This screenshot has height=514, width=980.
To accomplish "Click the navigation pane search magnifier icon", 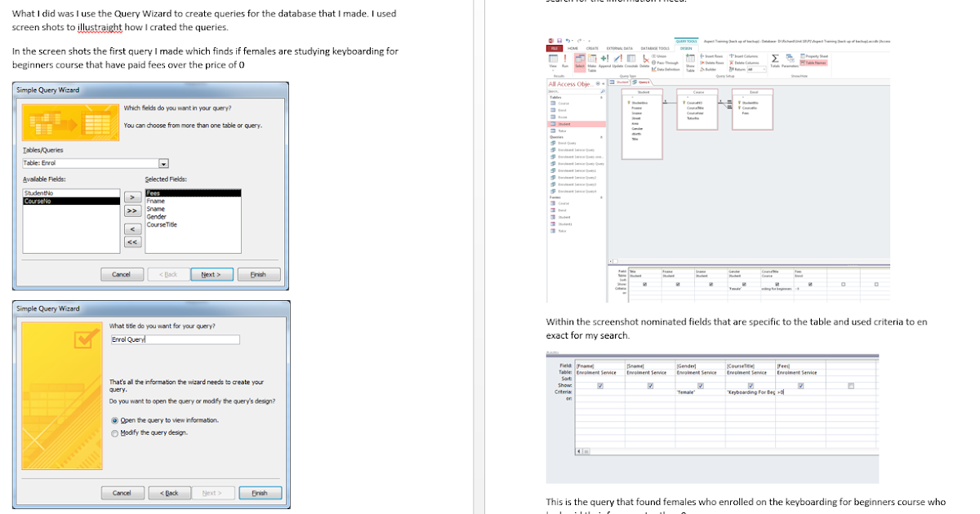I will pos(603,91).
